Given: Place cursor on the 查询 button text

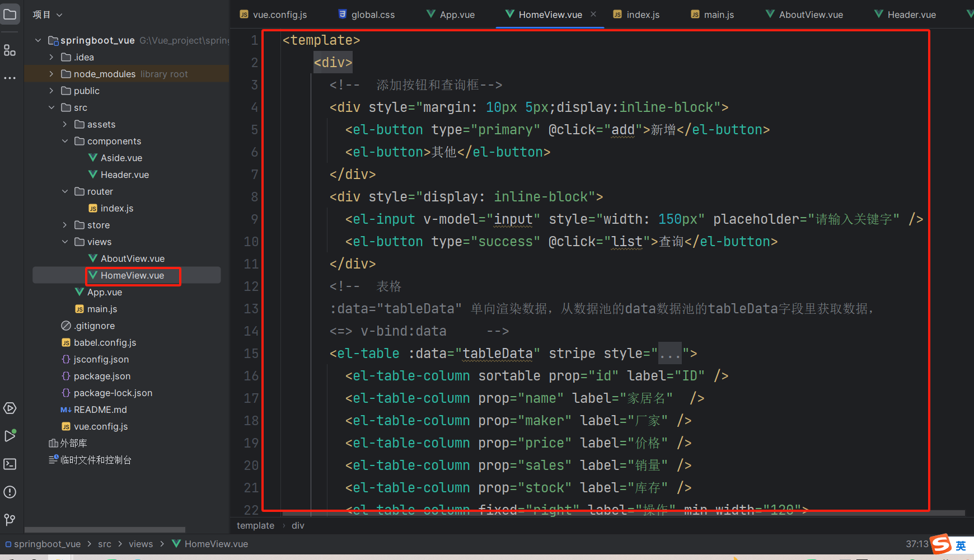Looking at the screenshot, I should [671, 242].
